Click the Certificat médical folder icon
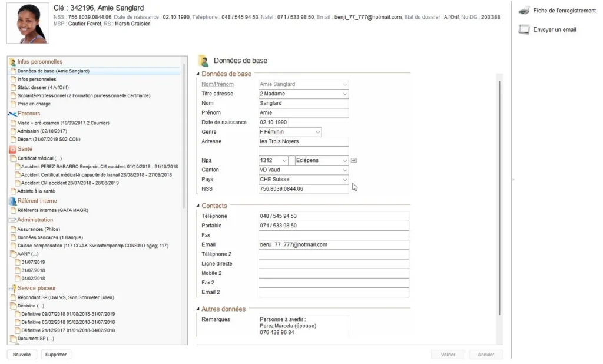Image resolution: width=603 pixels, height=364 pixels. point(13,158)
